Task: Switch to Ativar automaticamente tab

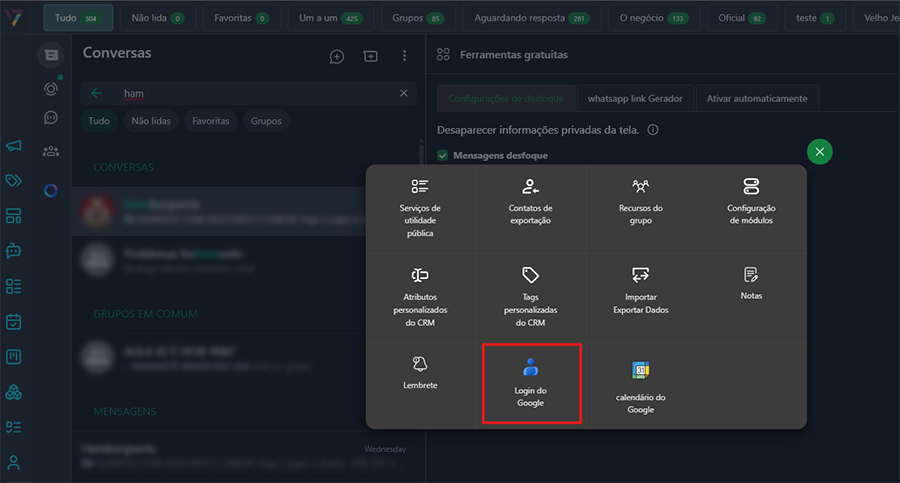Action: pos(757,99)
